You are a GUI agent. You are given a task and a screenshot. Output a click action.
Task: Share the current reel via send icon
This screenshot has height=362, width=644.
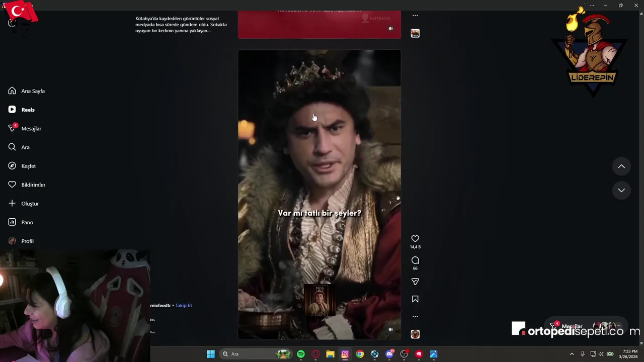coord(415,282)
